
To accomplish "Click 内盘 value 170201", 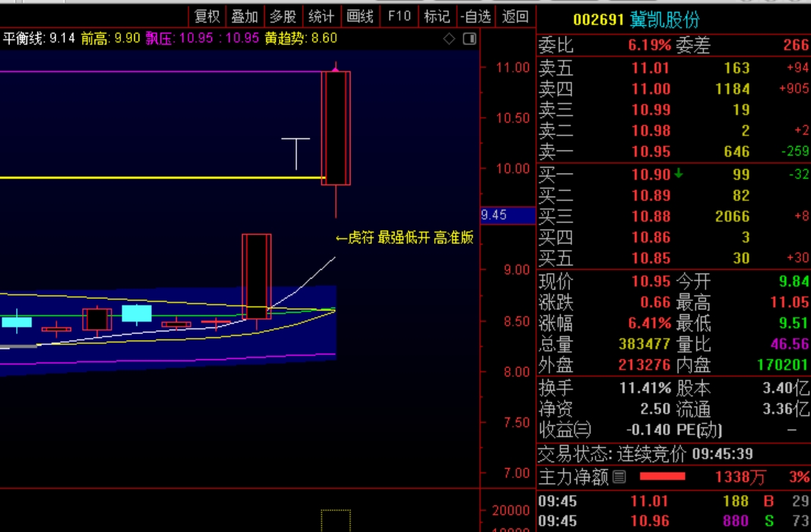I will point(782,365).
